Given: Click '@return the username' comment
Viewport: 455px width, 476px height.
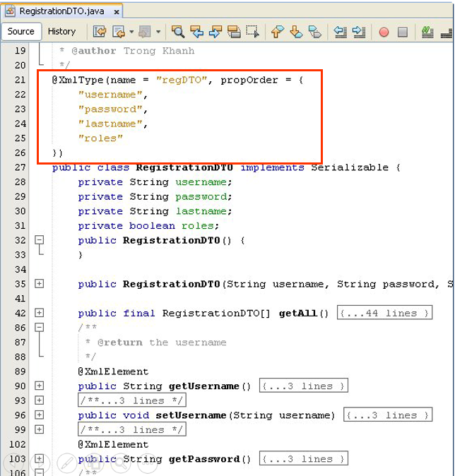Looking at the screenshot, I should pos(162,343).
